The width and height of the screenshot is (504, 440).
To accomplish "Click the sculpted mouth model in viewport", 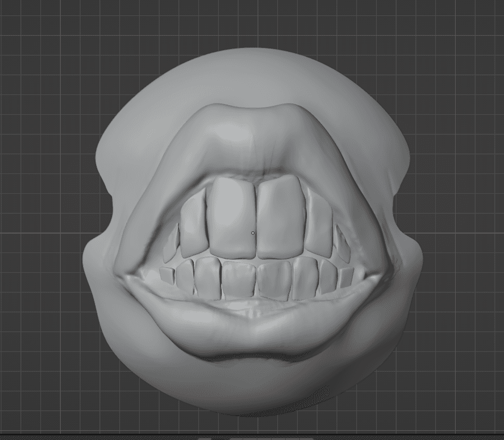I will click(252, 232).
